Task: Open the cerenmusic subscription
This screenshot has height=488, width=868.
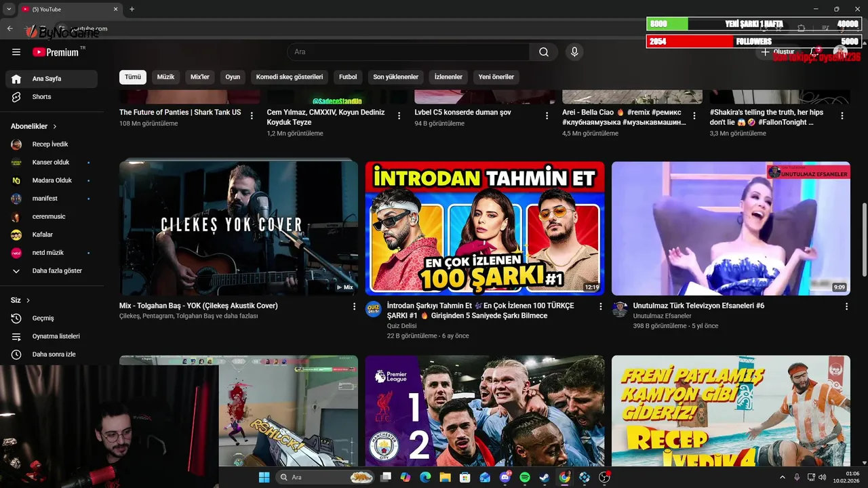Action: tap(52, 217)
